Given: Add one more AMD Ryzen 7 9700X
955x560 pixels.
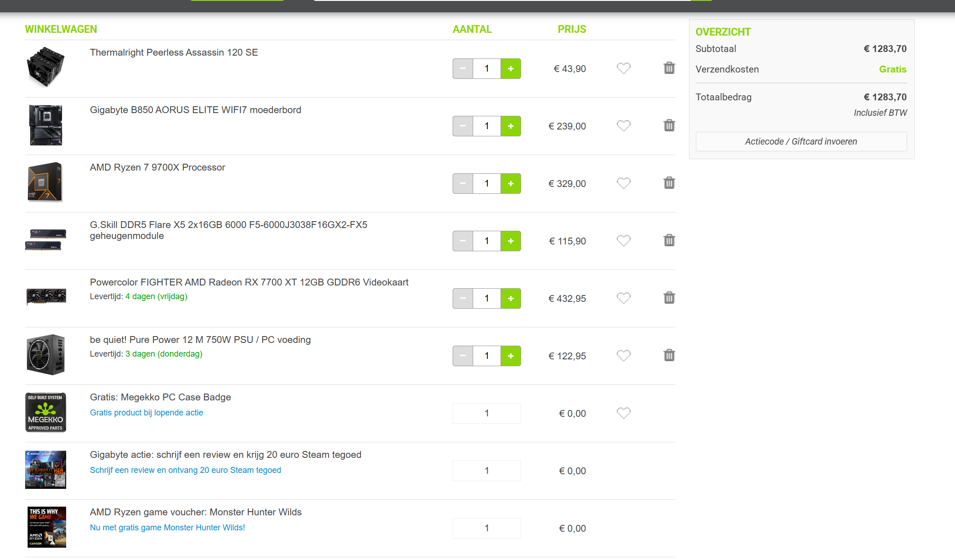Looking at the screenshot, I should coord(511,183).
